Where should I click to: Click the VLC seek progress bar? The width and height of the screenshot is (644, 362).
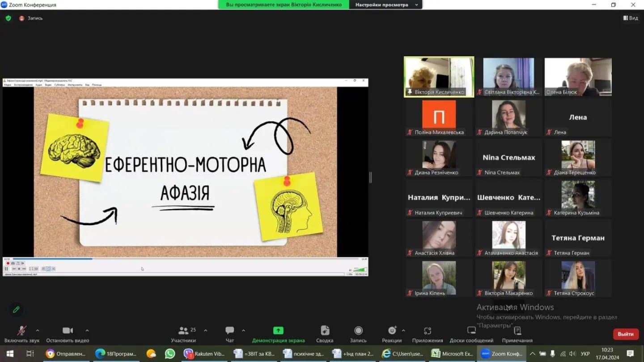(x=186, y=258)
